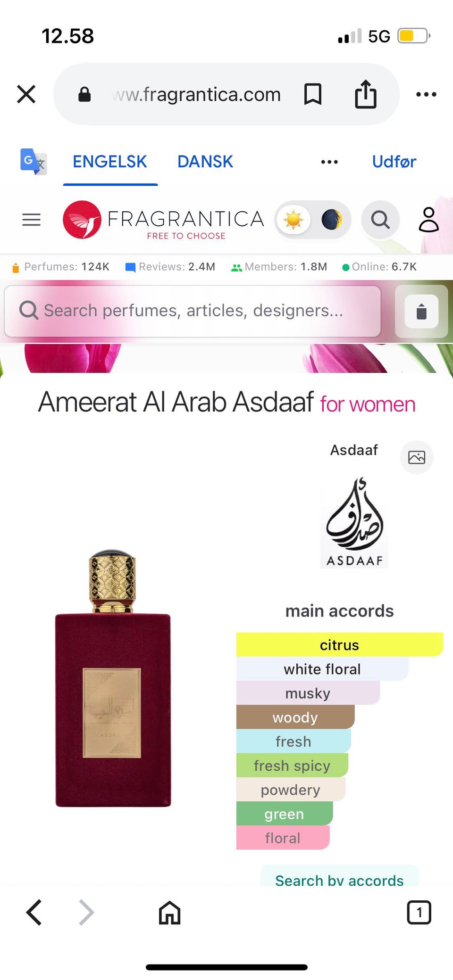The width and height of the screenshot is (453, 980).
Task: Switch to light mode sun toggle
Action: (294, 220)
